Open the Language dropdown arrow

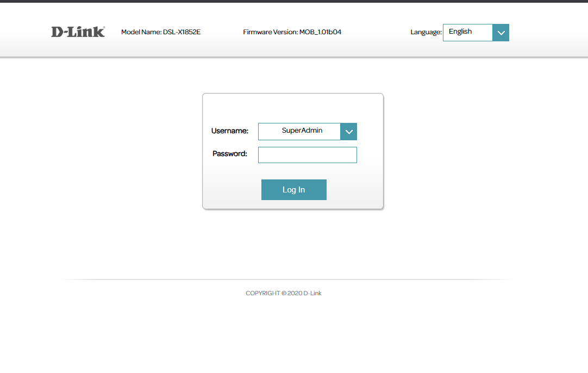501,33
